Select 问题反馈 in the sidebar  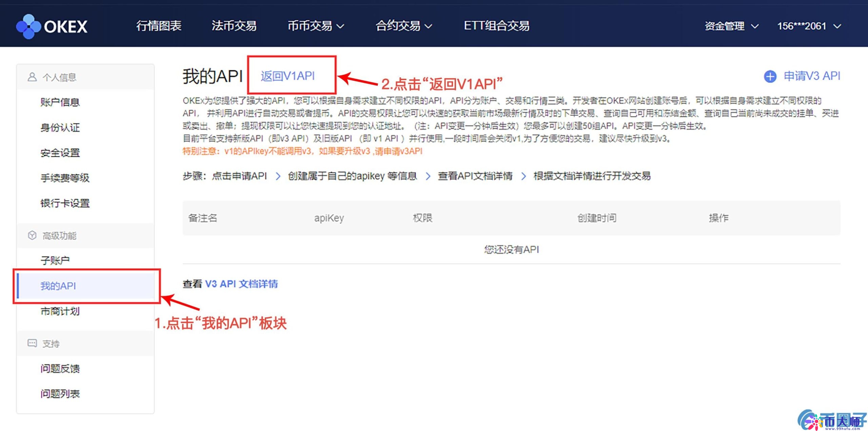60,369
